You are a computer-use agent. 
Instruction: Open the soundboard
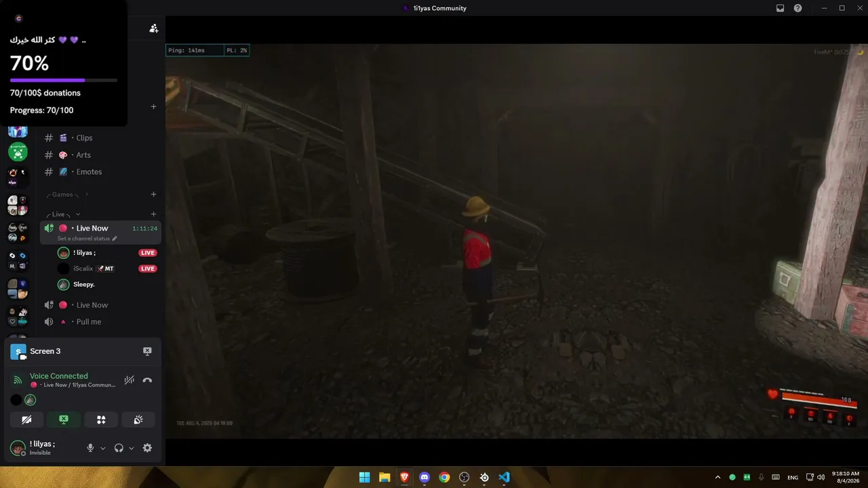point(138,420)
